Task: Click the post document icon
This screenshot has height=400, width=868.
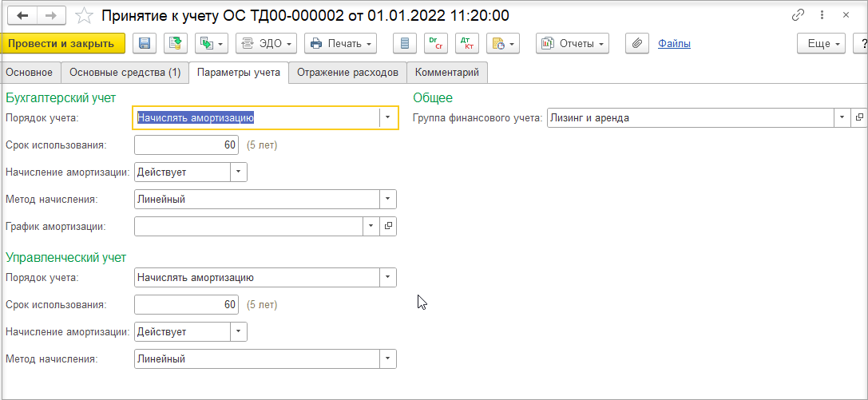Action: coord(176,44)
